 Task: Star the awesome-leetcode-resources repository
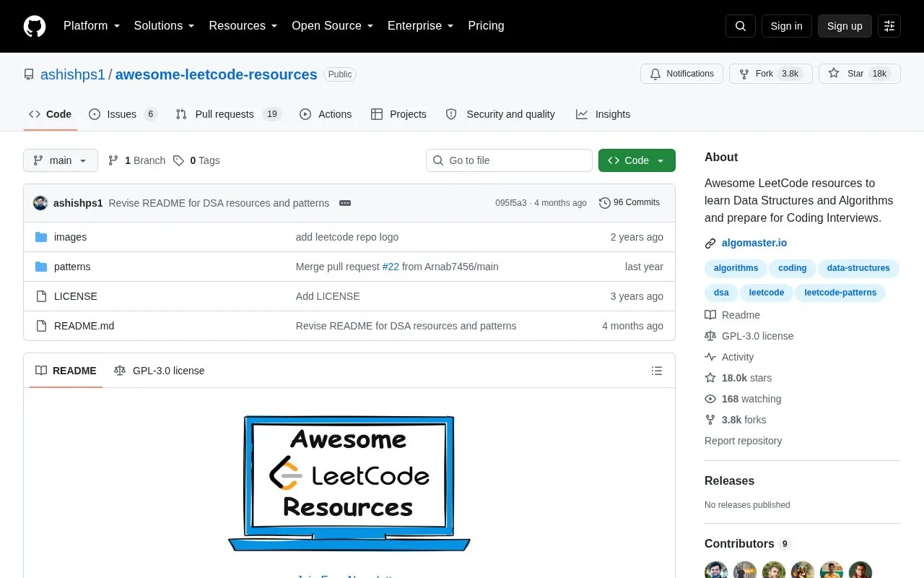[859, 74]
